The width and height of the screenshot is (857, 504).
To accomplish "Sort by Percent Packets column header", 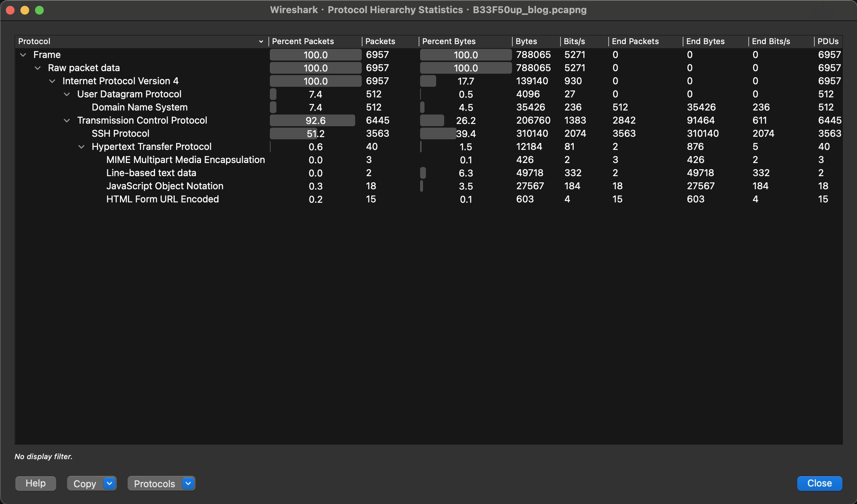I will tap(303, 41).
